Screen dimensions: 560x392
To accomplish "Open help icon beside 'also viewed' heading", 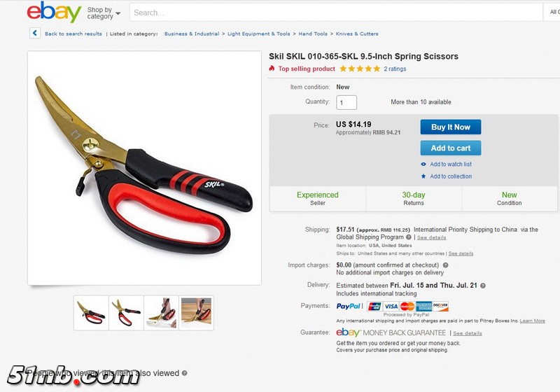I will click(x=184, y=373).
